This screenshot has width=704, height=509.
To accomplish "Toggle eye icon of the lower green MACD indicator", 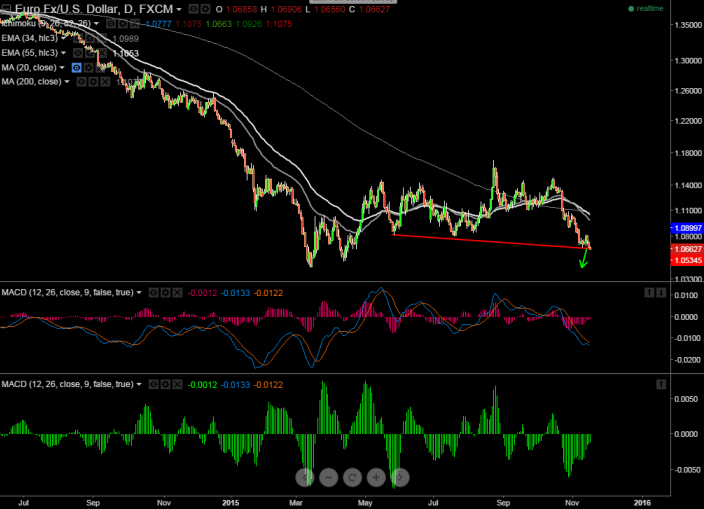I will pos(154,384).
